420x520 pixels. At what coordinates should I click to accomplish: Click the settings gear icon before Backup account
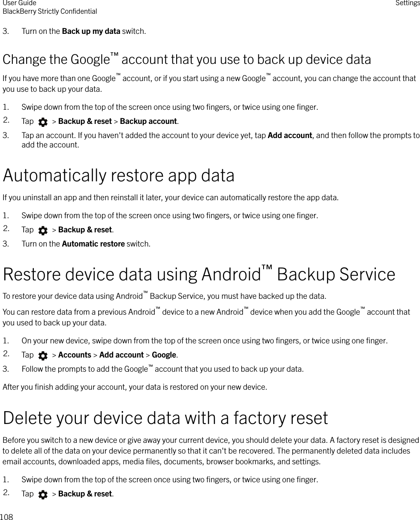(x=43, y=122)
